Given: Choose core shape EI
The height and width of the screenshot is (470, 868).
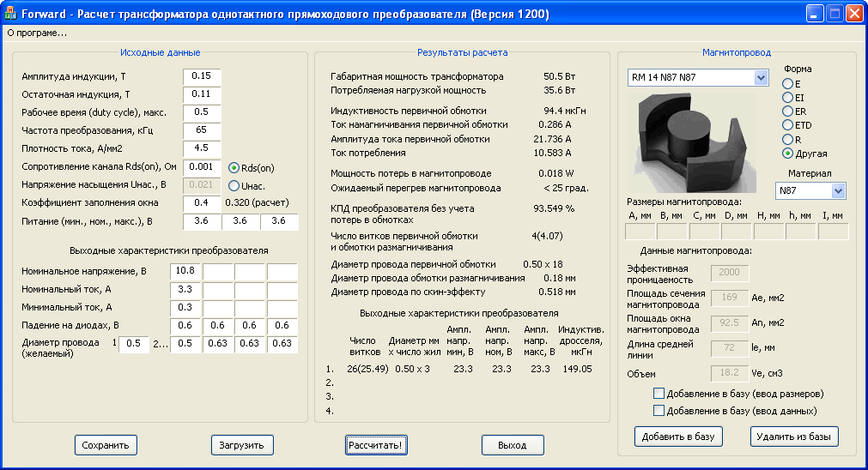Looking at the screenshot, I should (x=787, y=98).
